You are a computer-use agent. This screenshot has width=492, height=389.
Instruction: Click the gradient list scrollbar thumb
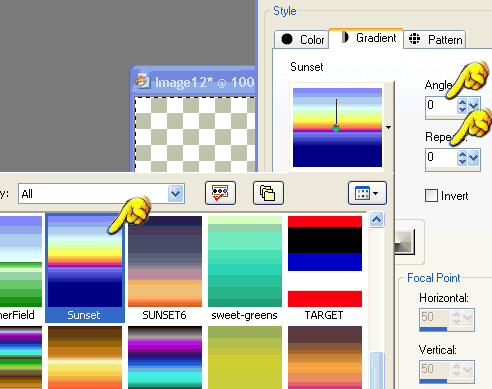pyautogui.click(x=377, y=371)
